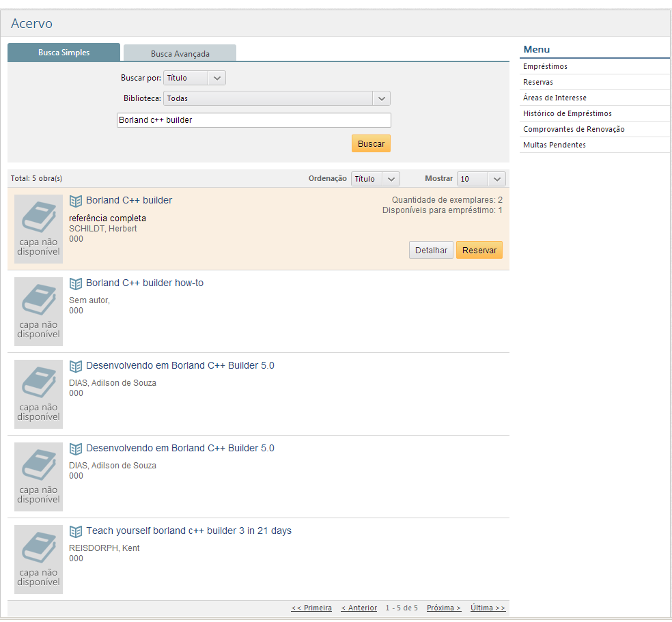This screenshot has width=672, height=622.
Task: Click book icon next to Borland C++ builder how-to
Action: click(76, 283)
